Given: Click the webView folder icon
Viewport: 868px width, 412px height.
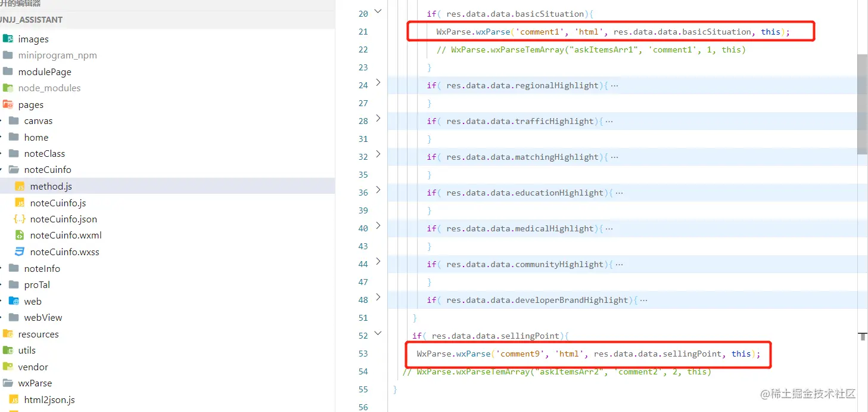Looking at the screenshot, I should tap(14, 317).
